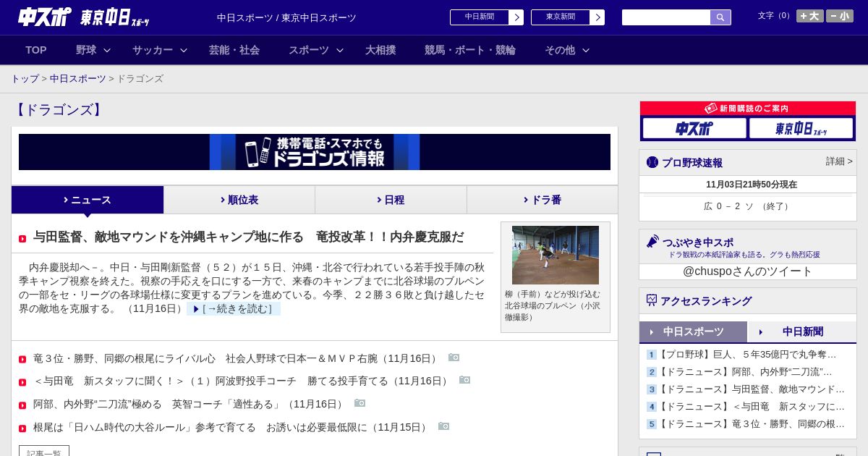Open 詳細 > link in プロ野球速報
The width and height of the screenshot is (868, 456).
tap(839, 161)
